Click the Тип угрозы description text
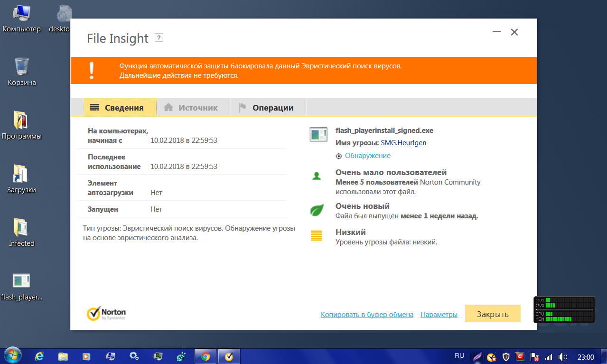The image size is (607, 364). pos(189,233)
